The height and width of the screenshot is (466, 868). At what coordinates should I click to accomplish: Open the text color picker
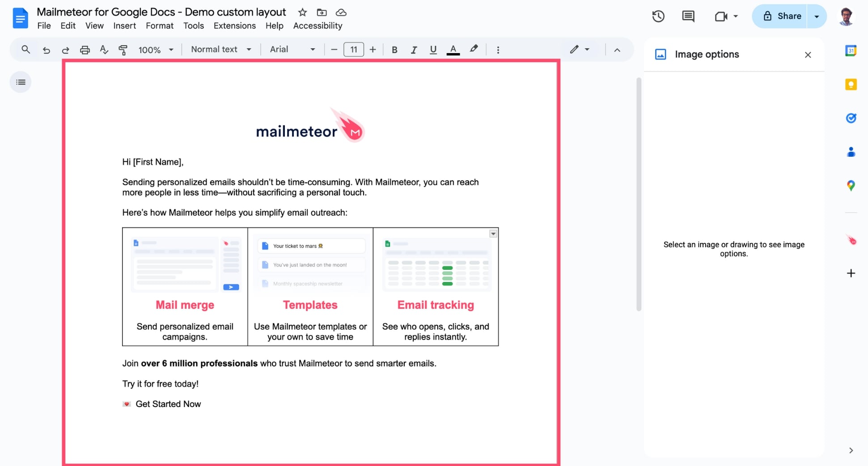pyautogui.click(x=453, y=50)
